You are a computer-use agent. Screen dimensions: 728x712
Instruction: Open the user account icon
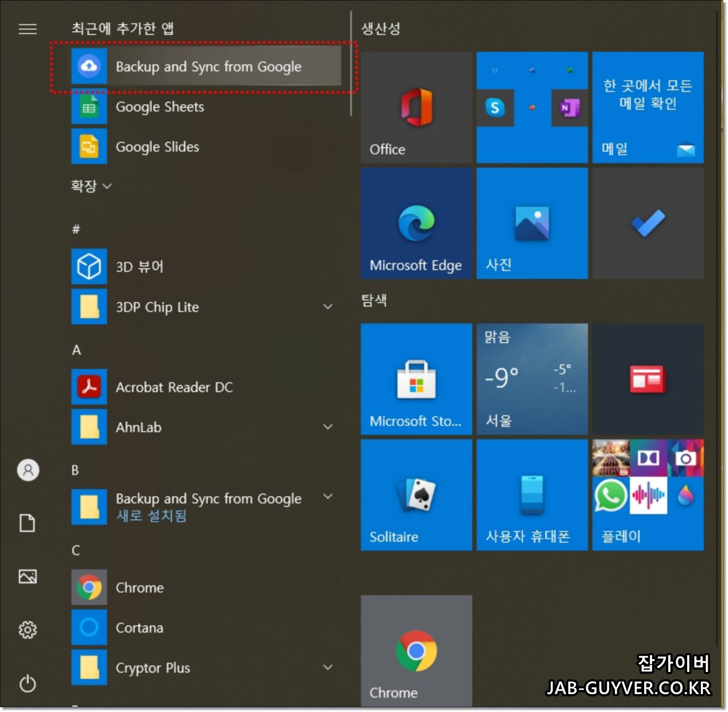[28, 470]
